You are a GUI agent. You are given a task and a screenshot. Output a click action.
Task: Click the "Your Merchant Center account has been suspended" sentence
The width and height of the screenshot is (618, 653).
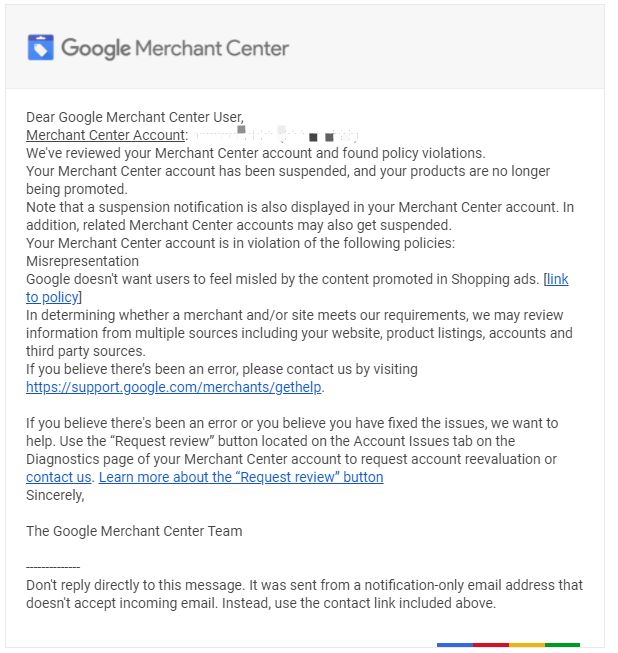pyautogui.click(x=288, y=180)
